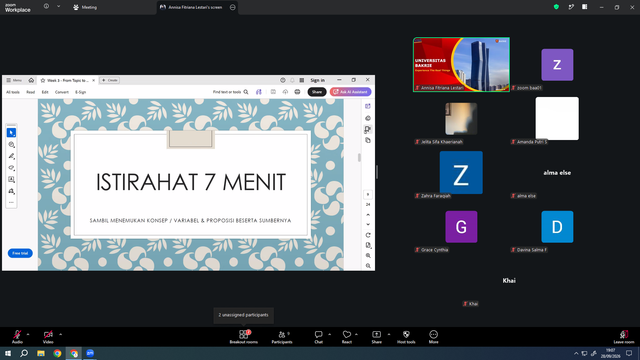The image size is (640, 360).
Task: Click Ask AI Assistant button
Action: (x=351, y=92)
